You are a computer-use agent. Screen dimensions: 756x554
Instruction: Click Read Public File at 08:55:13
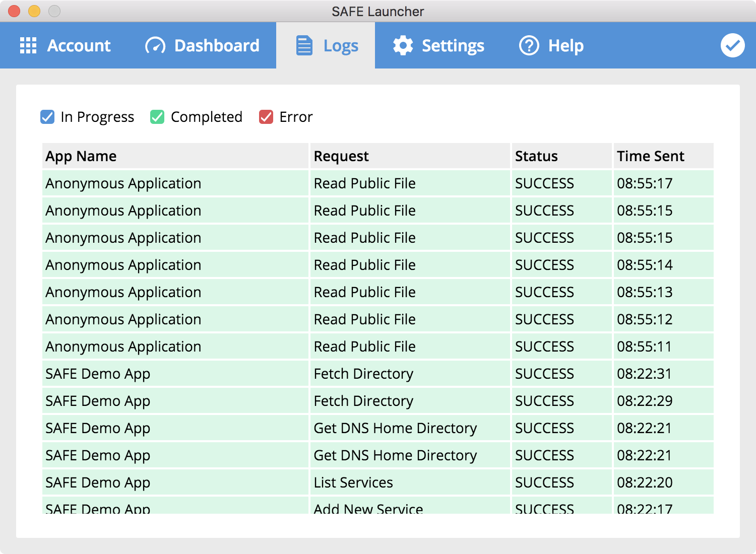(x=410, y=292)
